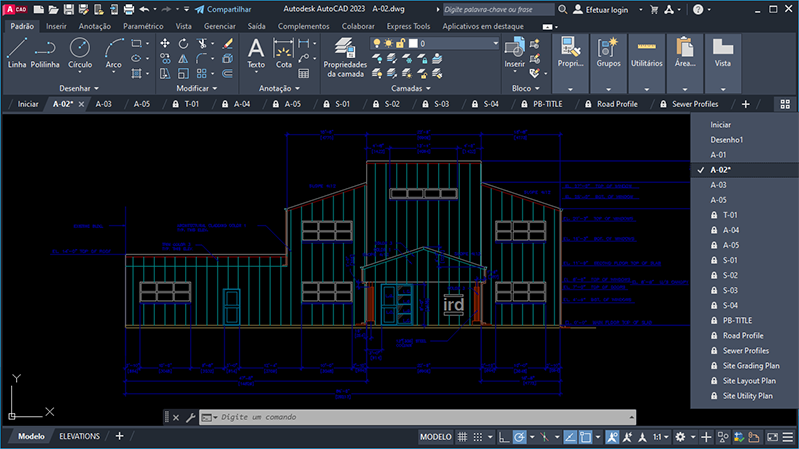This screenshot has width=799, height=449.
Task: Select the Scale tool
Action: pyautogui.click(x=183, y=74)
